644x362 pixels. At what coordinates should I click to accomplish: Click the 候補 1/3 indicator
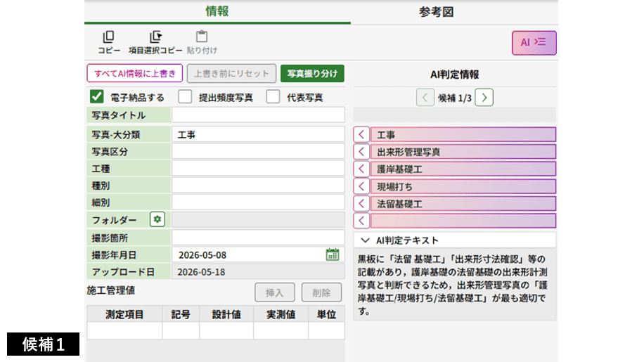454,98
